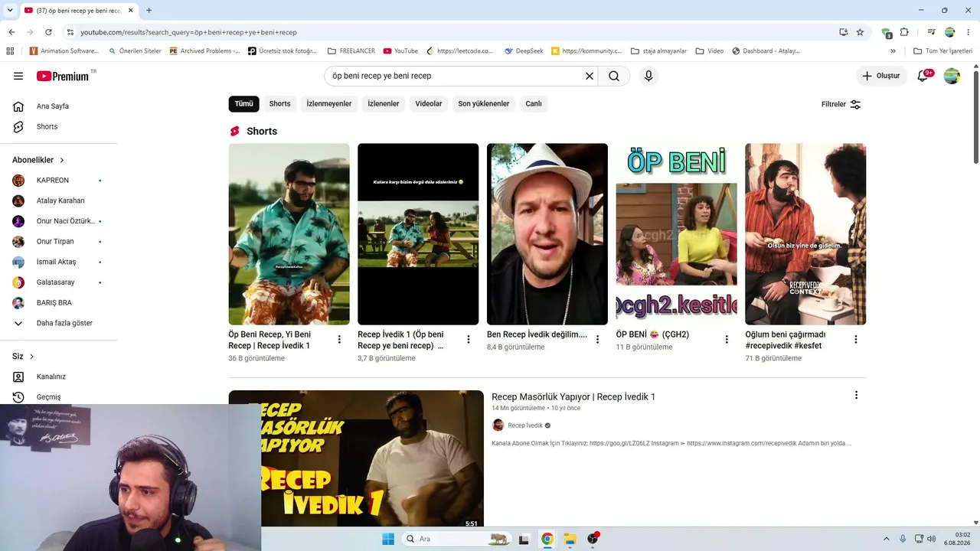Screen dimensions: 980x551
Task: Open the 'staja almayanlar' bookmarks folder
Action: (658, 51)
